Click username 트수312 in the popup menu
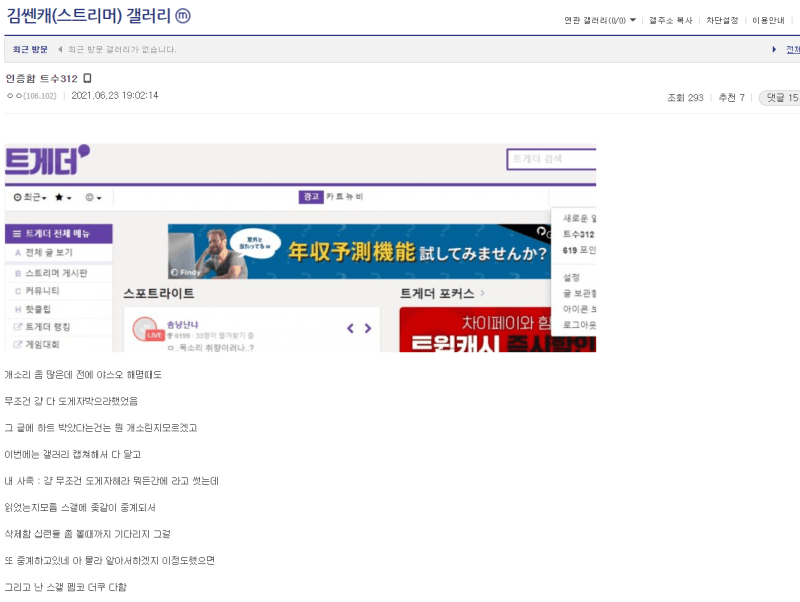The height and width of the screenshot is (602, 800). (579, 234)
